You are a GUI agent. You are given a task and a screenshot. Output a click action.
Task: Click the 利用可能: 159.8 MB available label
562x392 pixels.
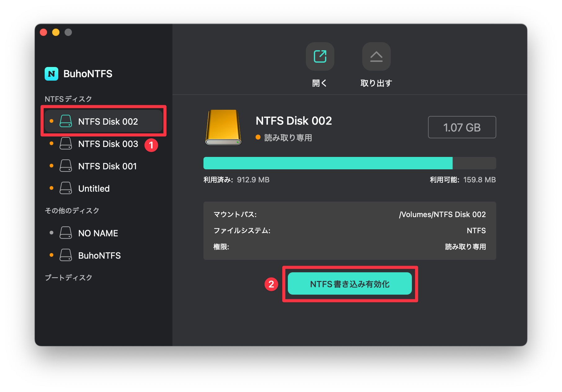(x=463, y=180)
